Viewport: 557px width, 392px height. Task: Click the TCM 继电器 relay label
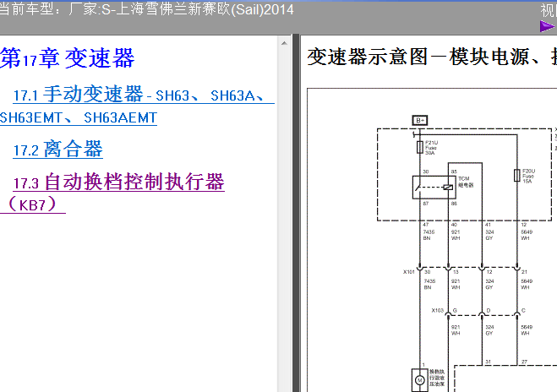[466, 182]
